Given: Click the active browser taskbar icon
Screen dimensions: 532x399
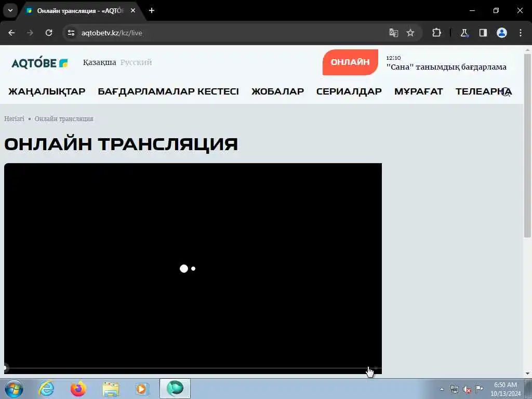Looking at the screenshot, I should click(175, 389).
